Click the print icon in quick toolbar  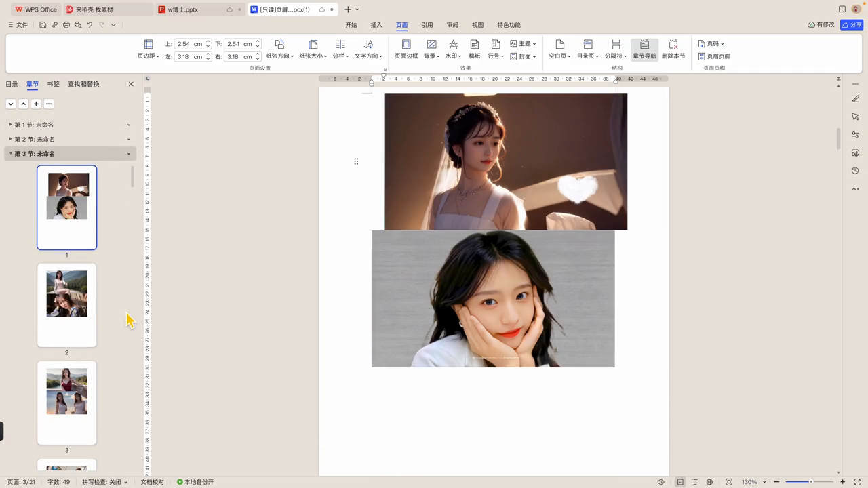(66, 25)
